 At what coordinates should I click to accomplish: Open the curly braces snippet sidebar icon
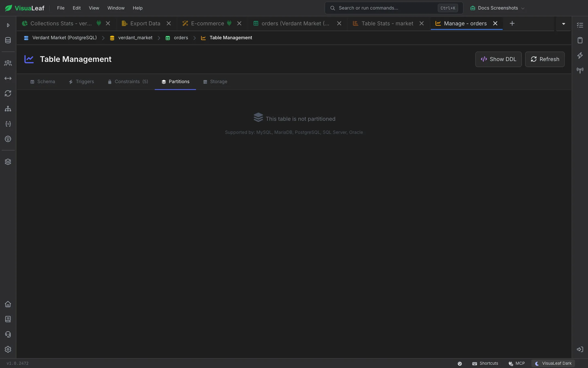click(8, 124)
